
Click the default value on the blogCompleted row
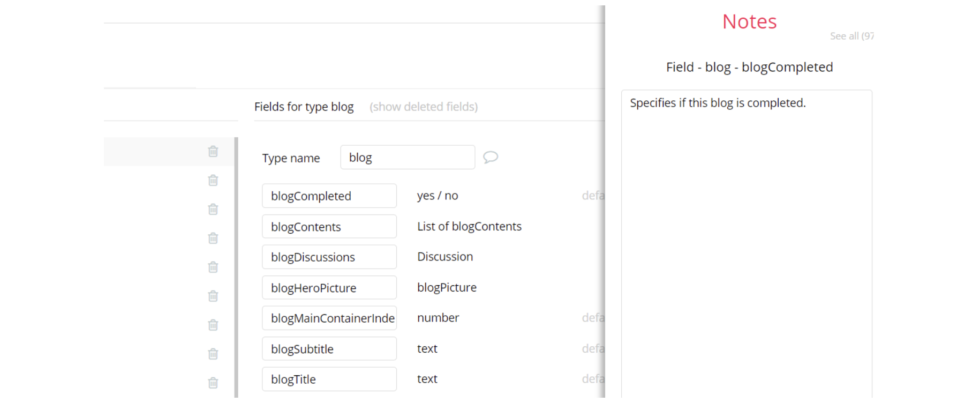[x=593, y=196]
